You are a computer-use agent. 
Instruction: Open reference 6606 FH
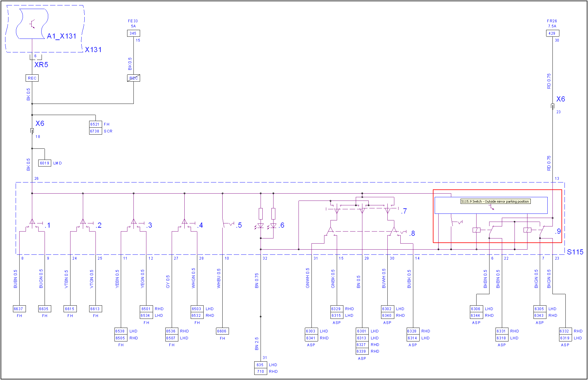point(222,331)
